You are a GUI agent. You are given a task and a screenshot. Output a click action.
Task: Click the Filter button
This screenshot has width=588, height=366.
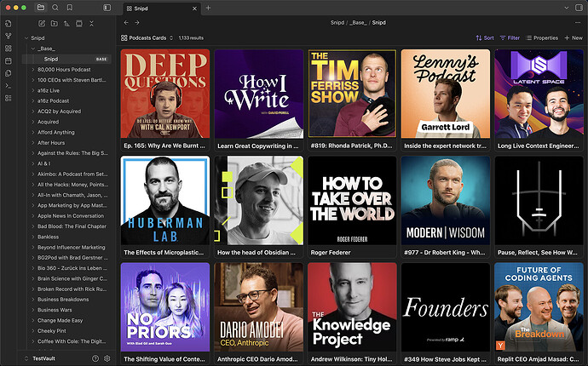tap(510, 38)
